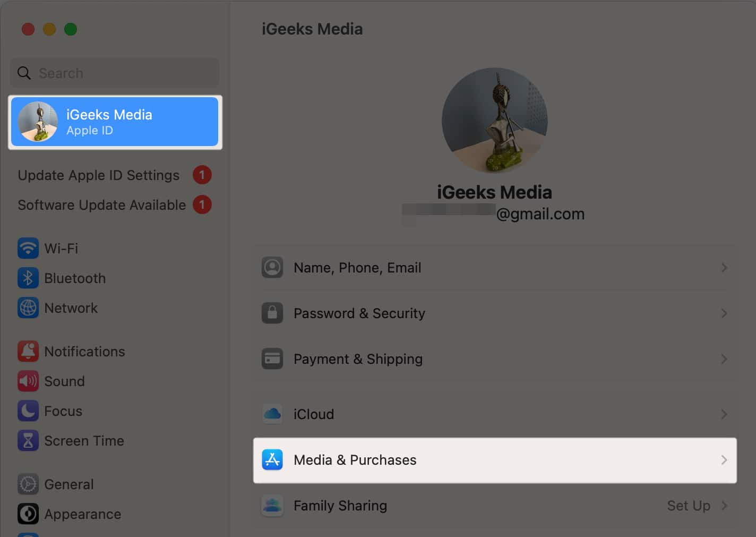Expand iCloud row chevron
Screen dimensions: 756x537
pos(724,414)
